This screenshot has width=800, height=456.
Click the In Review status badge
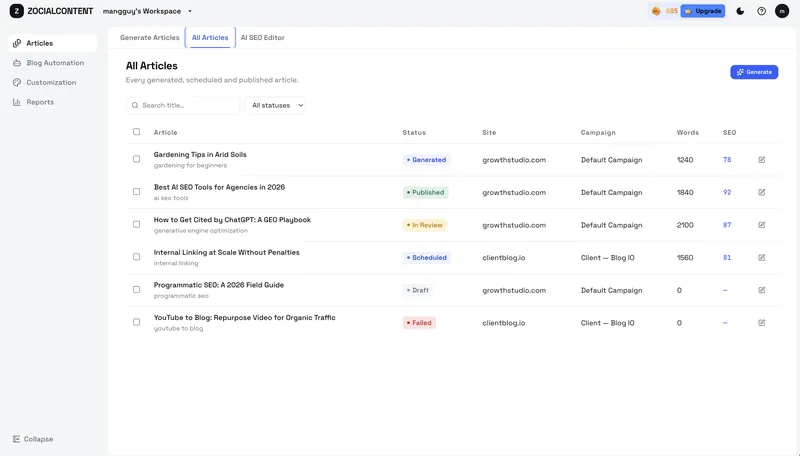click(424, 225)
